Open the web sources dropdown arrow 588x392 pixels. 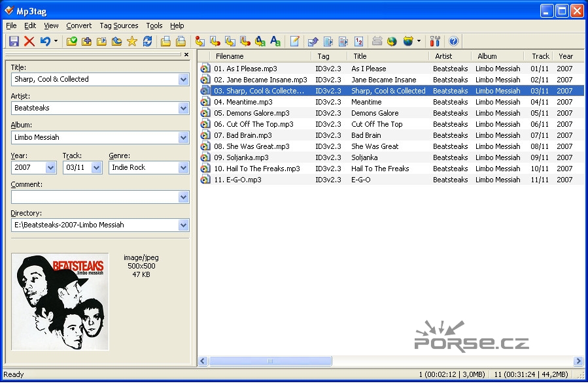coord(419,41)
